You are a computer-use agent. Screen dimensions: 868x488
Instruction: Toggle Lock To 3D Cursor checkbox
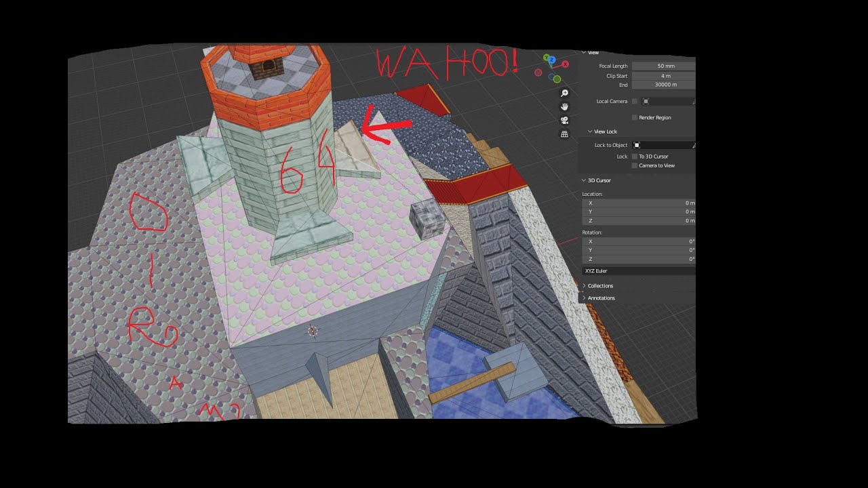point(635,157)
